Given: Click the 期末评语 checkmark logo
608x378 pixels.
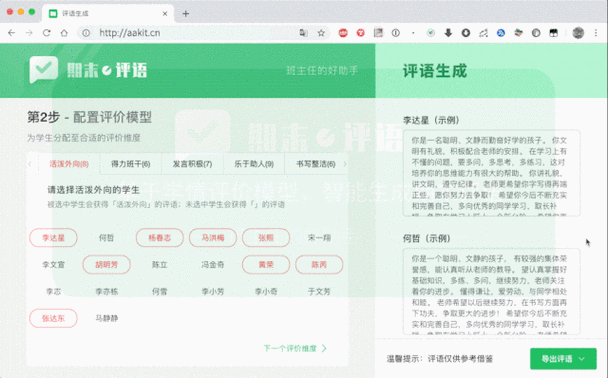Looking at the screenshot, I should point(44,69).
